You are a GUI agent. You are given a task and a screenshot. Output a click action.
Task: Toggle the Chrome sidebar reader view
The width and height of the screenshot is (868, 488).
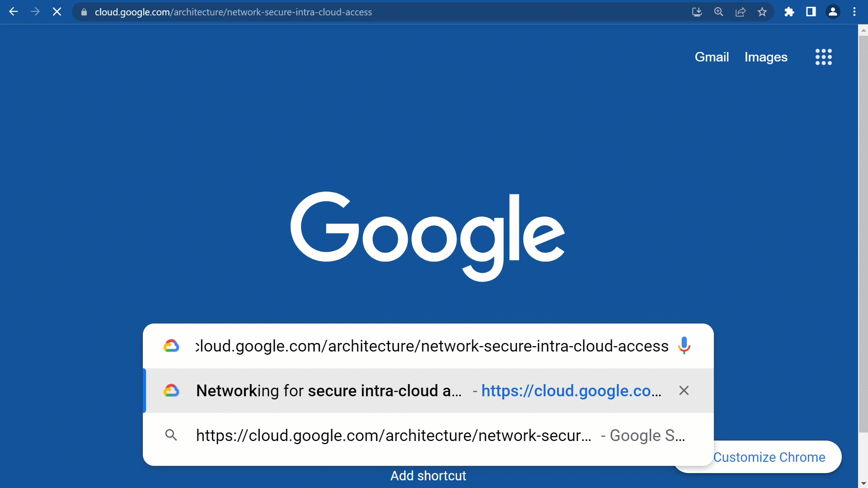[x=811, y=12]
